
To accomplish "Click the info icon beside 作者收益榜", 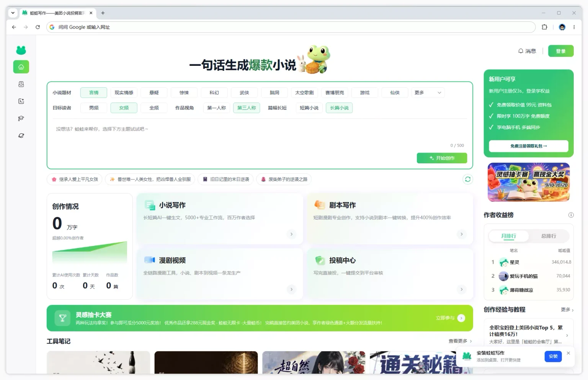I will pos(571,215).
